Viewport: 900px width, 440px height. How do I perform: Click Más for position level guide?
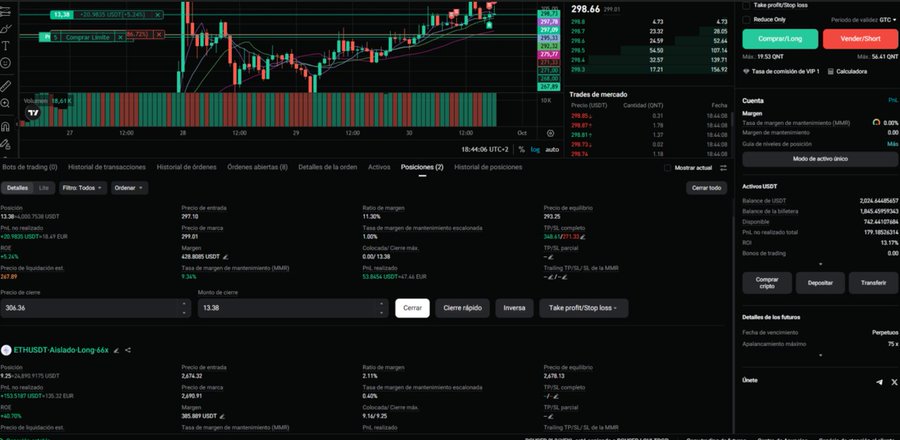(893, 144)
